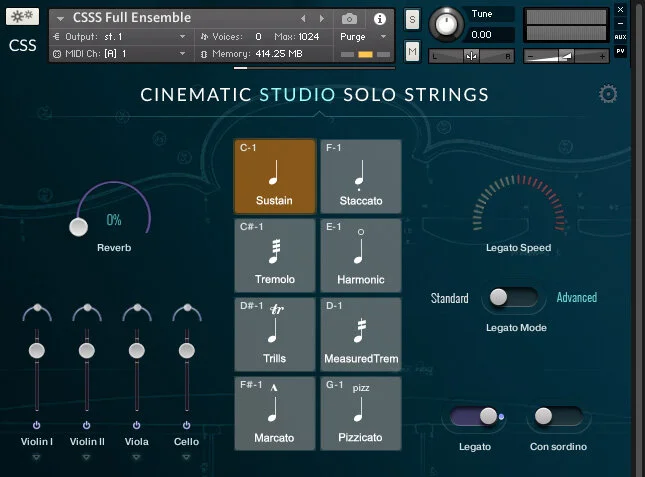The width and height of the screenshot is (645, 477).
Task: Click the Advanced legato mode label
Action: (x=577, y=297)
